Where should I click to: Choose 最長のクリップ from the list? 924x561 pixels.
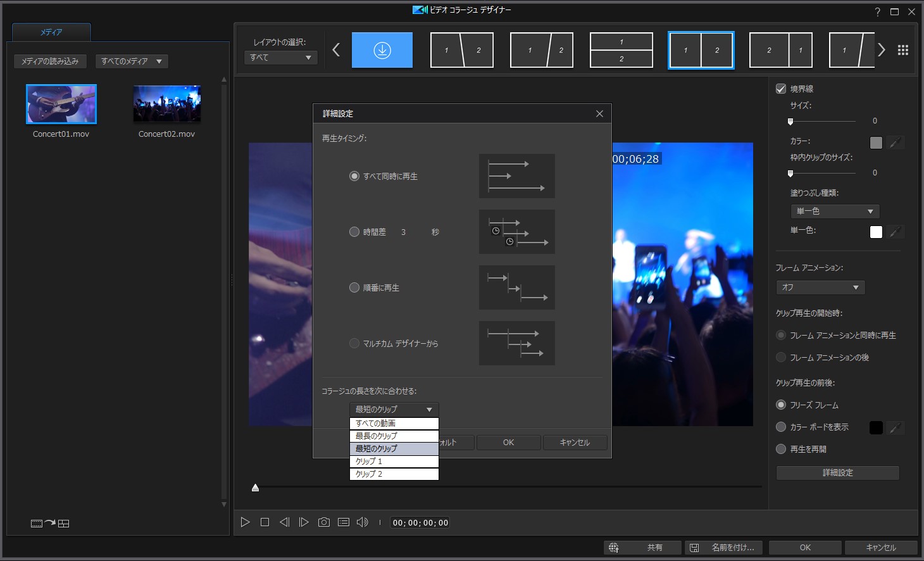[x=394, y=436]
